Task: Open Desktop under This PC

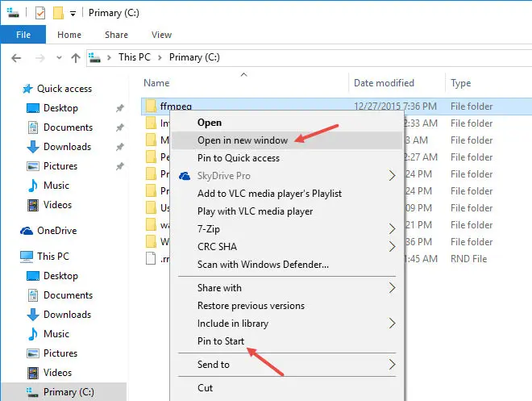Action: 60,276
